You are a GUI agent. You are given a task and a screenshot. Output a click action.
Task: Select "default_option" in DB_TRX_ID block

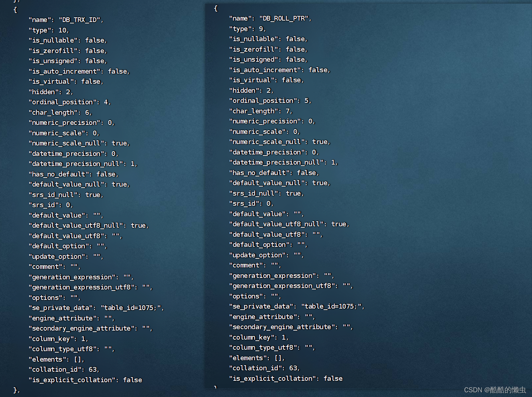point(68,246)
